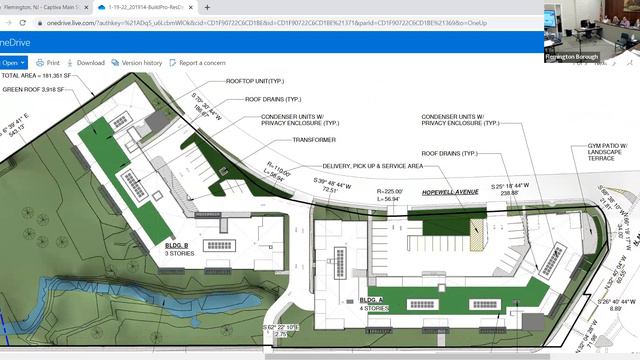
Task: Go forward using the browser arrow
Action: click(8, 23)
